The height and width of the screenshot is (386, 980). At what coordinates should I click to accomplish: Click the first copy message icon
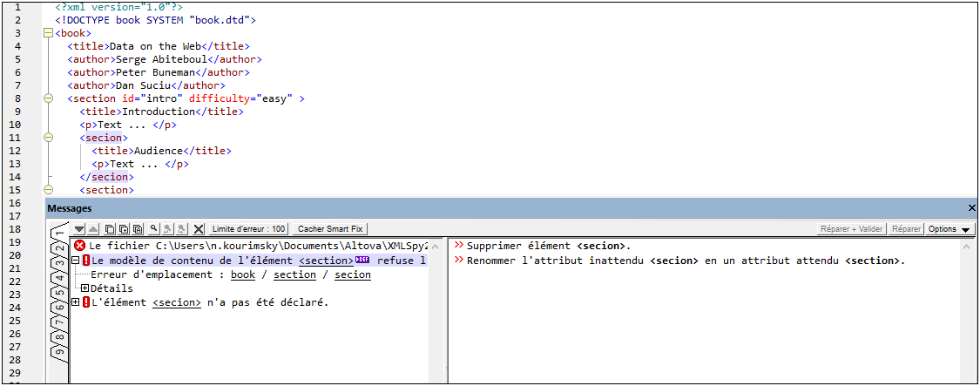(x=110, y=229)
